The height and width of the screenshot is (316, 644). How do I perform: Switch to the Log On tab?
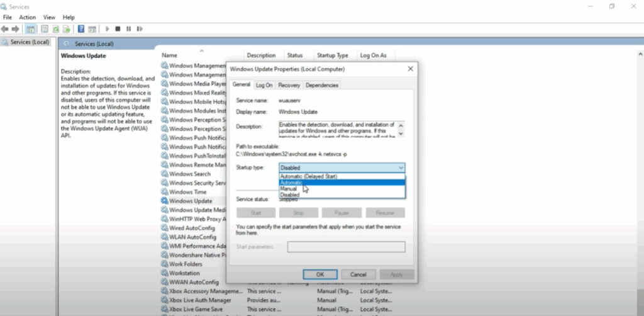[264, 85]
